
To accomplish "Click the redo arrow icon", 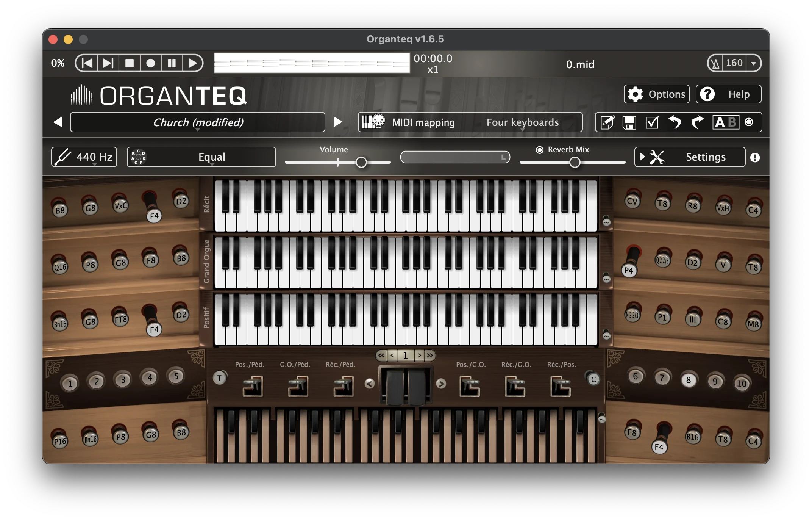I will [697, 122].
